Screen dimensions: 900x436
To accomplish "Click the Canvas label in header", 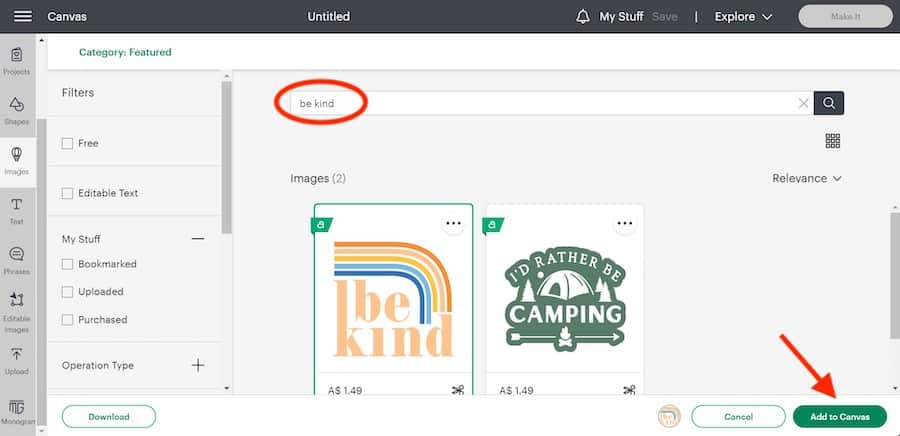I will [x=67, y=17].
